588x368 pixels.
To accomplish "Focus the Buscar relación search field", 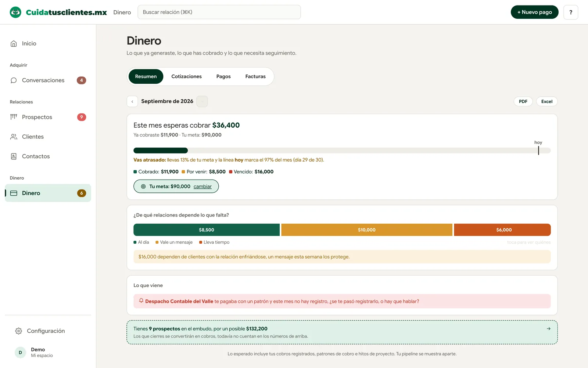I will 219,12.
